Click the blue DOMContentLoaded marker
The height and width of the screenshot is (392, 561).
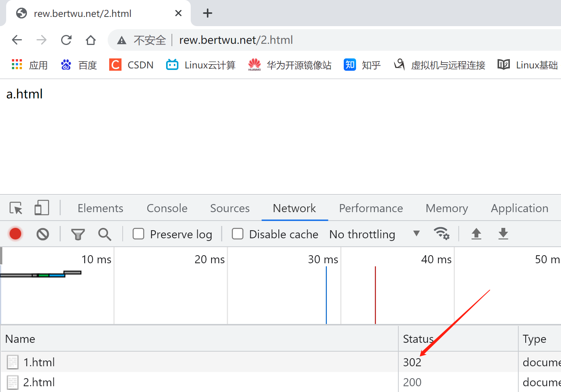pyautogui.click(x=326, y=295)
